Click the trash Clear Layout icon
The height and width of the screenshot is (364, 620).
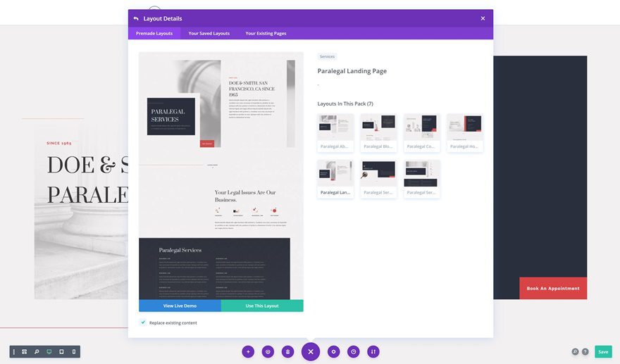pyautogui.click(x=288, y=352)
